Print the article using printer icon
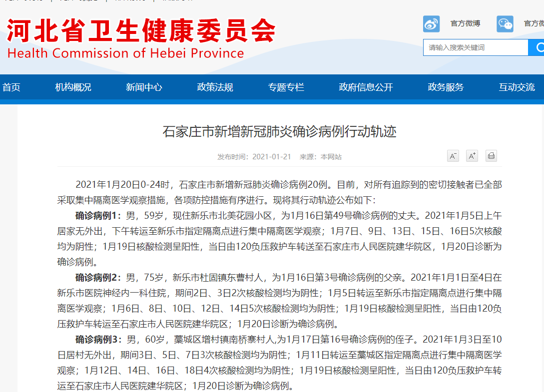 [x=491, y=156]
